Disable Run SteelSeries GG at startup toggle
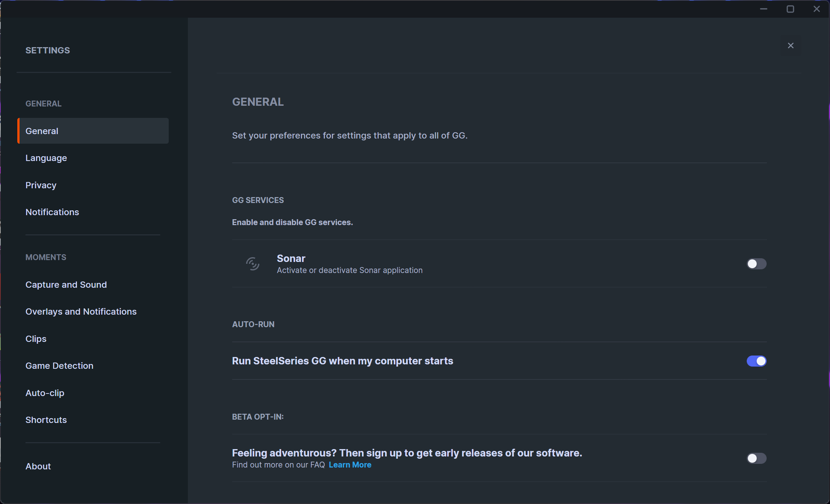 [x=757, y=361]
